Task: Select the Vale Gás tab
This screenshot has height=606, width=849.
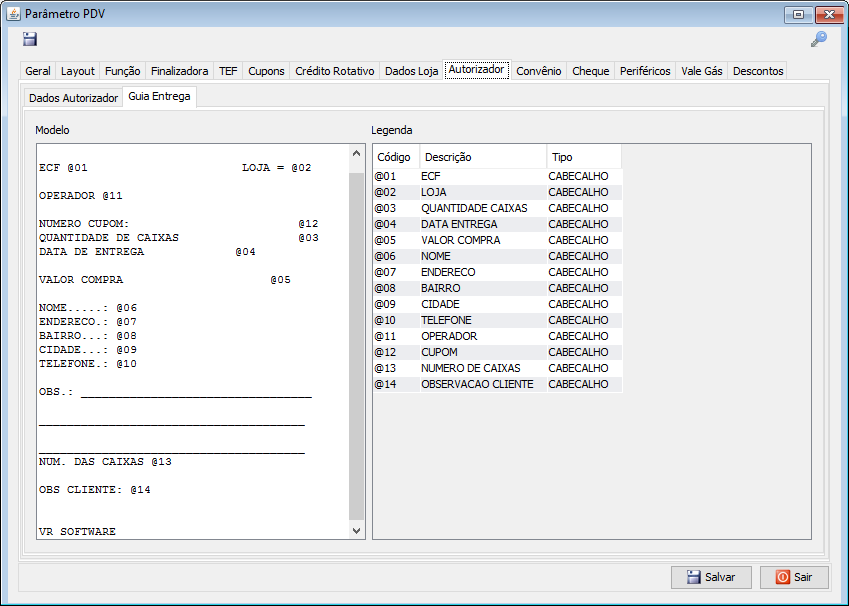Action: coord(702,71)
